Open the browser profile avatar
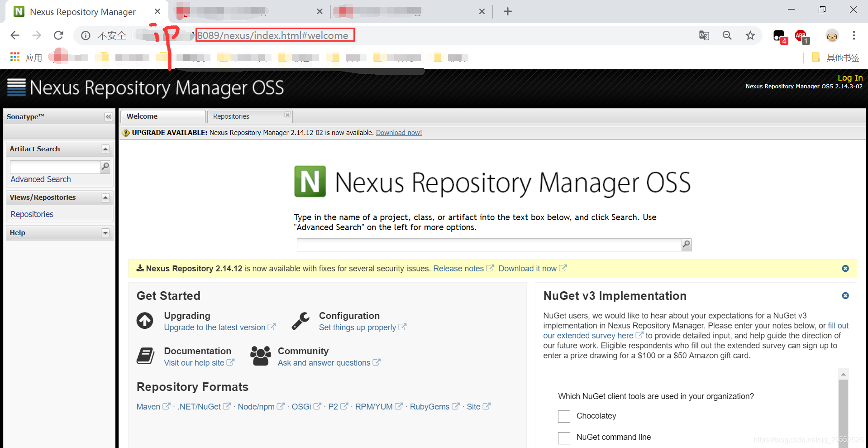 click(x=832, y=35)
